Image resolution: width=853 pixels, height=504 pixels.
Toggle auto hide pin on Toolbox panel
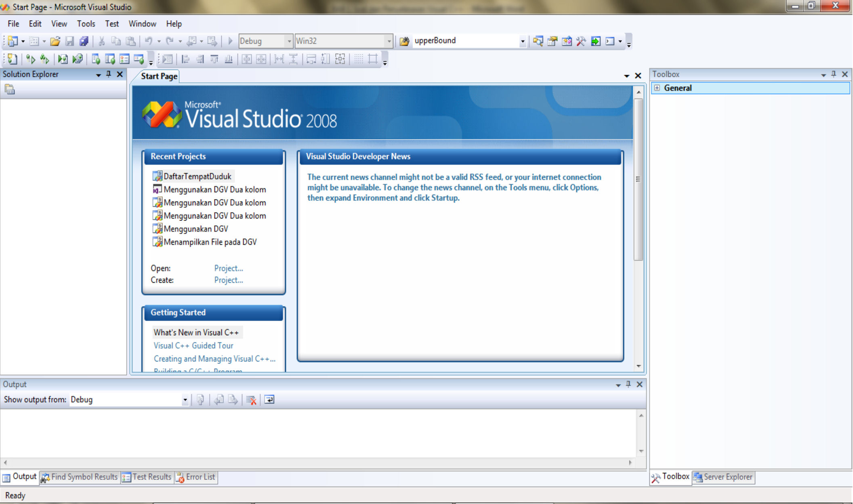pyautogui.click(x=834, y=74)
